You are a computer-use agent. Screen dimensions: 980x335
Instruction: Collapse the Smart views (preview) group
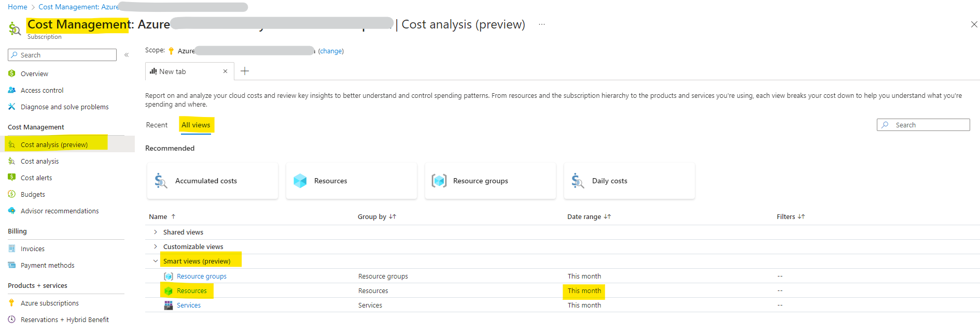point(156,261)
